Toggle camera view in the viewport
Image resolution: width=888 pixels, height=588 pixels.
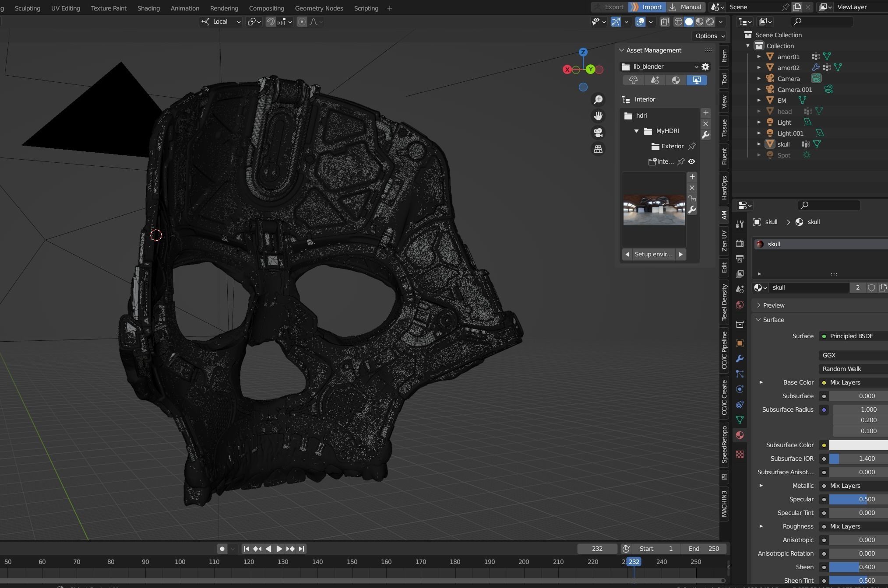(598, 133)
